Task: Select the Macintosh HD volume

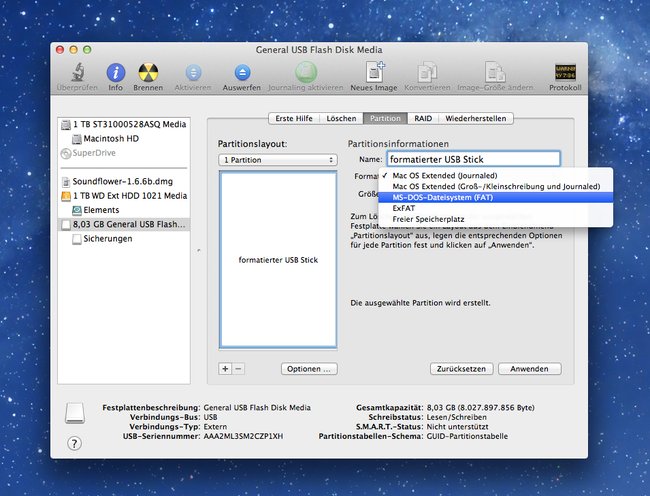Action: click(x=124, y=139)
